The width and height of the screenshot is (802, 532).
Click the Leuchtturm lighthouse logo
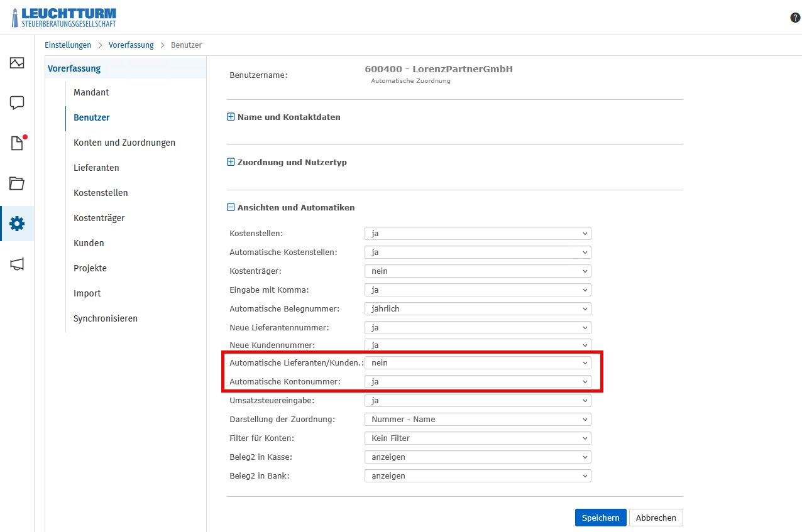pyautogui.click(x=64, y=18)
